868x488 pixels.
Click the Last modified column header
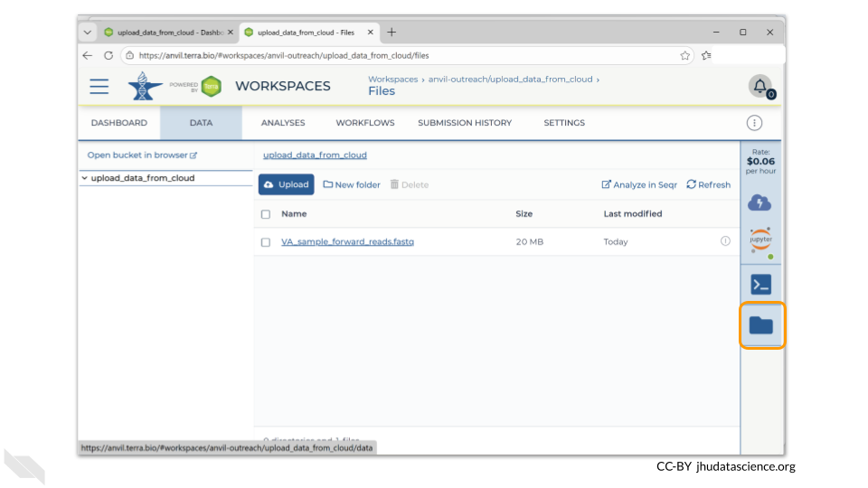pos(633,213)
